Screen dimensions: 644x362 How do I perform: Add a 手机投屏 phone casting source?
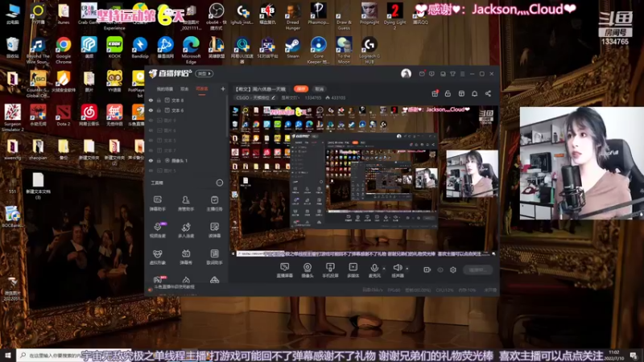[x=330, y=270]
